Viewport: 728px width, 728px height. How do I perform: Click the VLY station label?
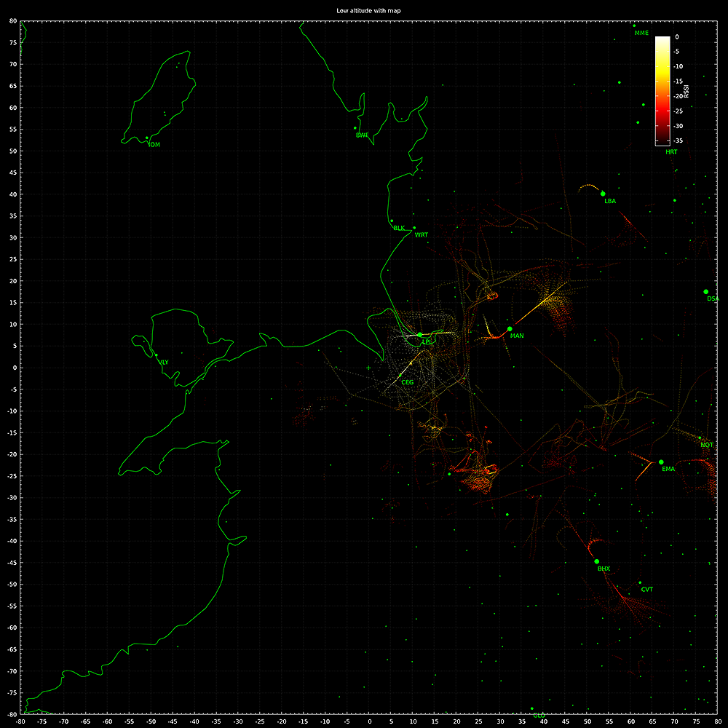coord(163,362)
